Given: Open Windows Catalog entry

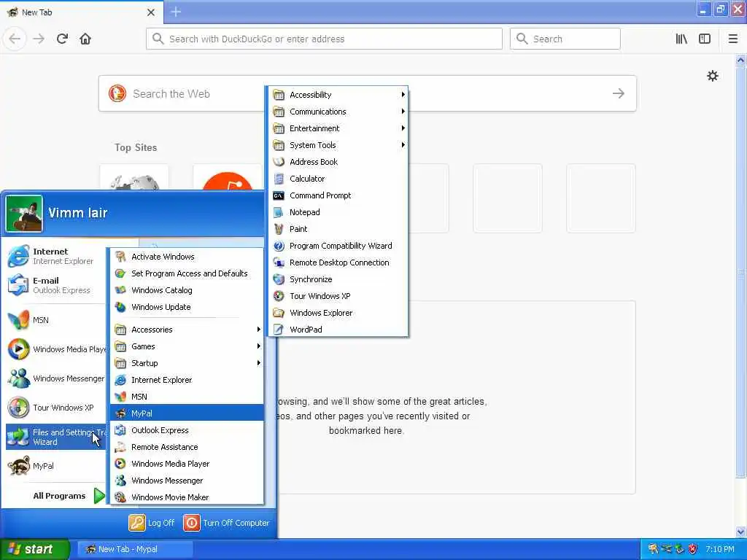Looking at the screenshot, I should [x=187, y=290].
